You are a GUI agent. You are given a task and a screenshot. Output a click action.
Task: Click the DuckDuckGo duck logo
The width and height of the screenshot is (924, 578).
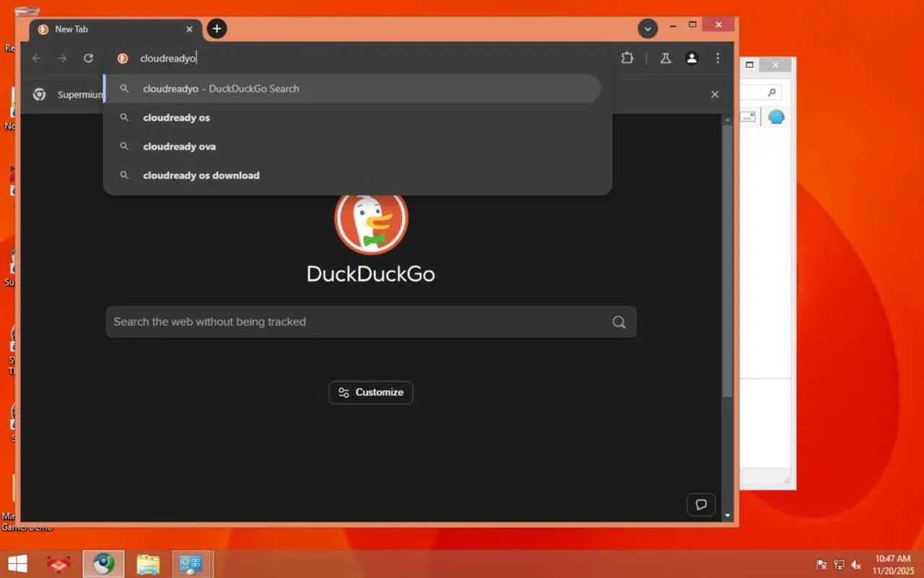pyautogui.click(x=371, y=220)
